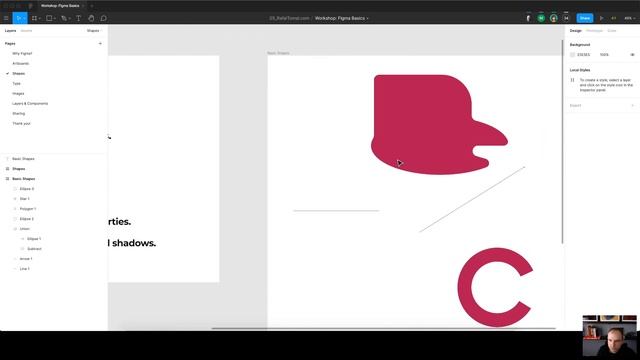The height and width of the screenshot is (360, 640).
Task: Select the Frame tool
Action: [34, 18]
